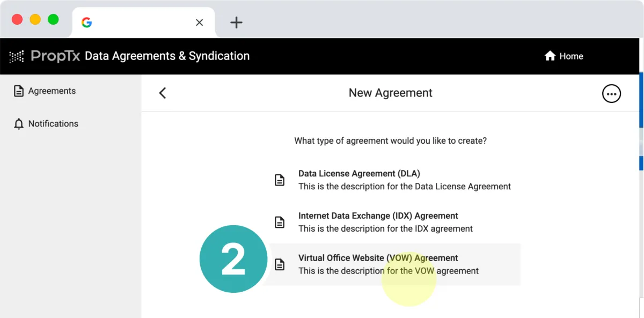Click the IDX Agreement document icon
Viewport: 644px width, 318px height.
280,222
